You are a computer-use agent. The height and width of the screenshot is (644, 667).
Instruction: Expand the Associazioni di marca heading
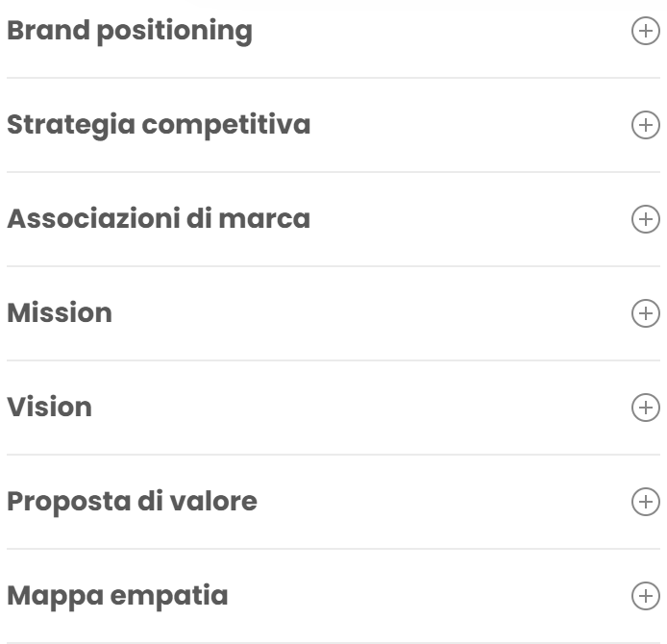click(x=159, y=219)
